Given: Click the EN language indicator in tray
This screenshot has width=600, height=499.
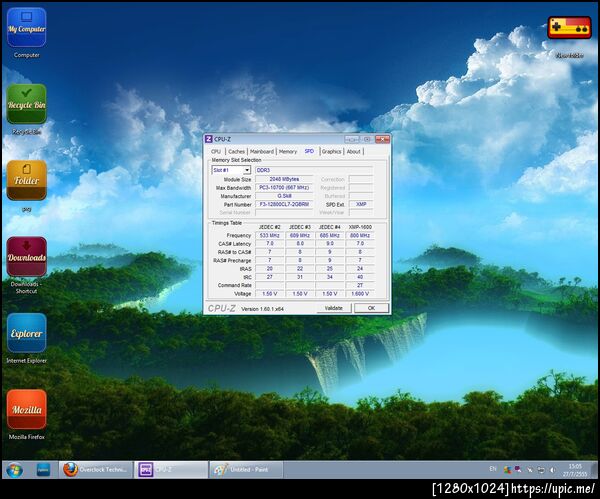Looking at the screenshot, I should pyautogui.click(x=493, y=469).
